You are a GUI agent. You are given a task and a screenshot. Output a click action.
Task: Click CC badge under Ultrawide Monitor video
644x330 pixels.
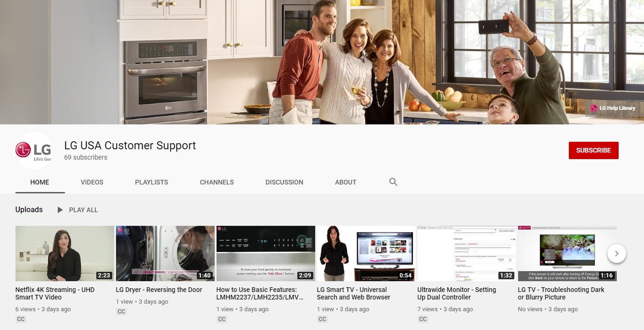click(423, 319)
